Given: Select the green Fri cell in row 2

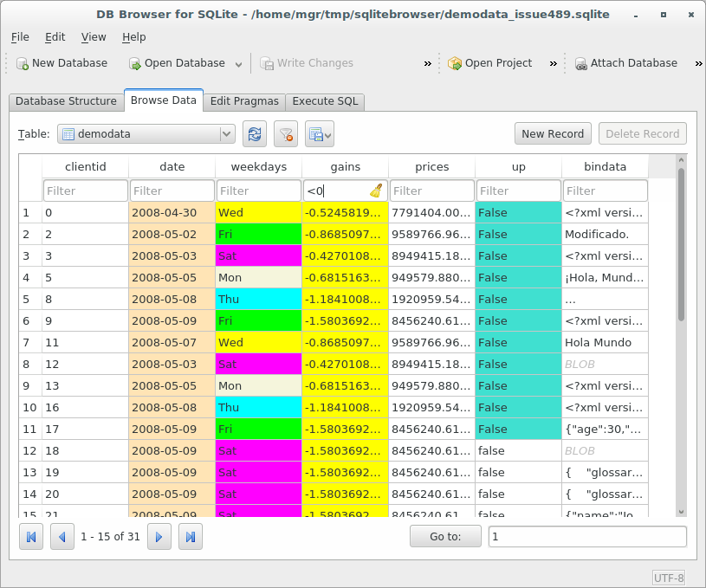Looking at the screenshot, I should point(258,234).
